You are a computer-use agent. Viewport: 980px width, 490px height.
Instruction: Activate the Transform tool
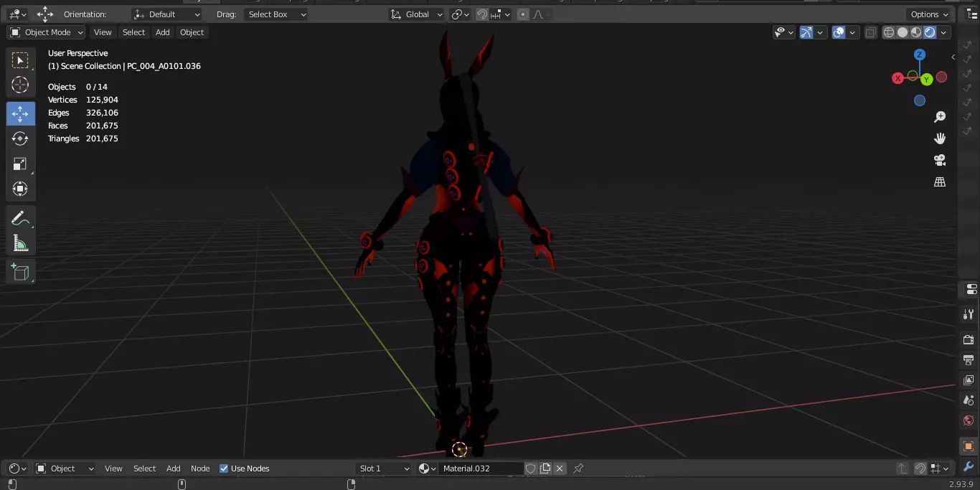(x=20, y=189)
